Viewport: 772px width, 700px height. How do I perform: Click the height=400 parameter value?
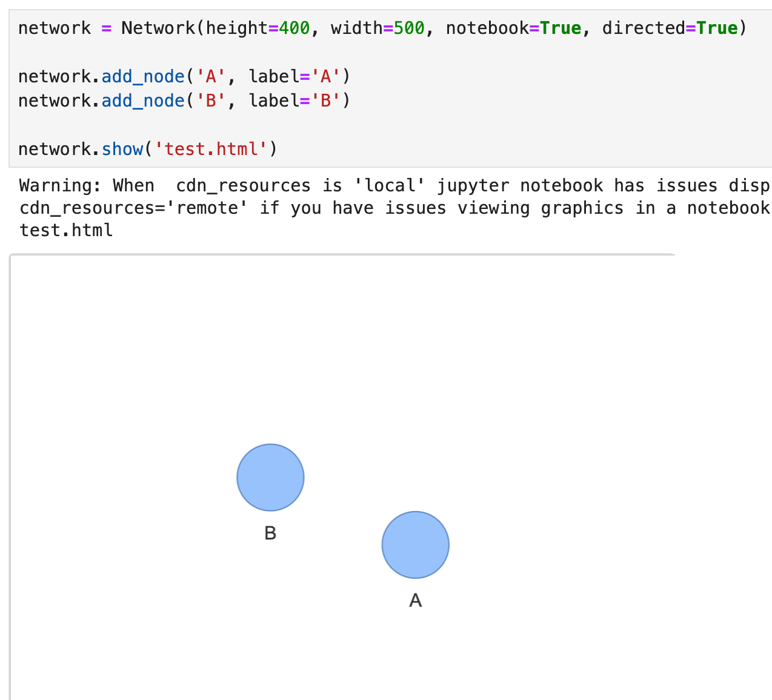[294, 28]
